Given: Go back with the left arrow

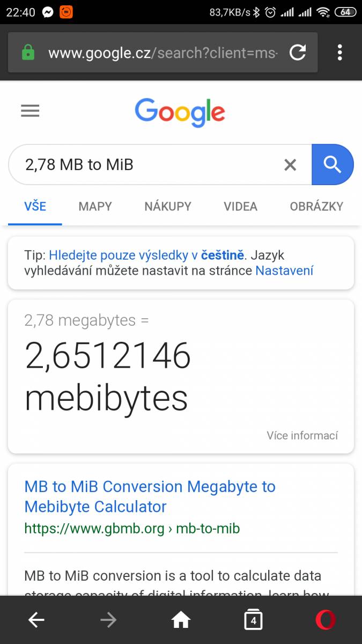Looking at the screenshot, I should (36, 620).
